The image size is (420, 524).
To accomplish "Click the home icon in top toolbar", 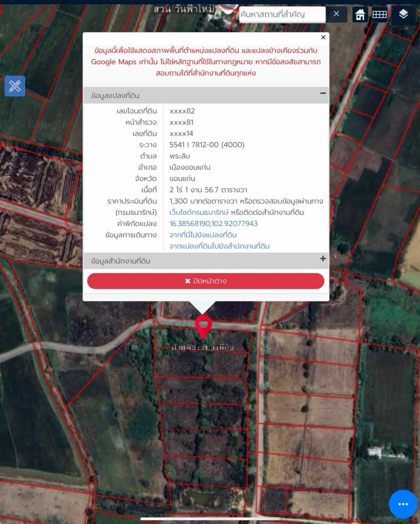I will pos(360,14).
